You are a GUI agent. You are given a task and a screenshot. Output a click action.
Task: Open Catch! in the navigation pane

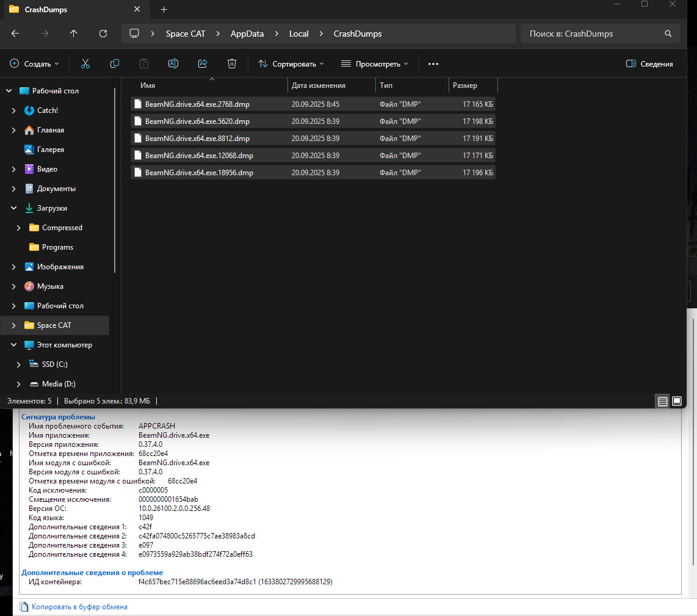point(48,111)
